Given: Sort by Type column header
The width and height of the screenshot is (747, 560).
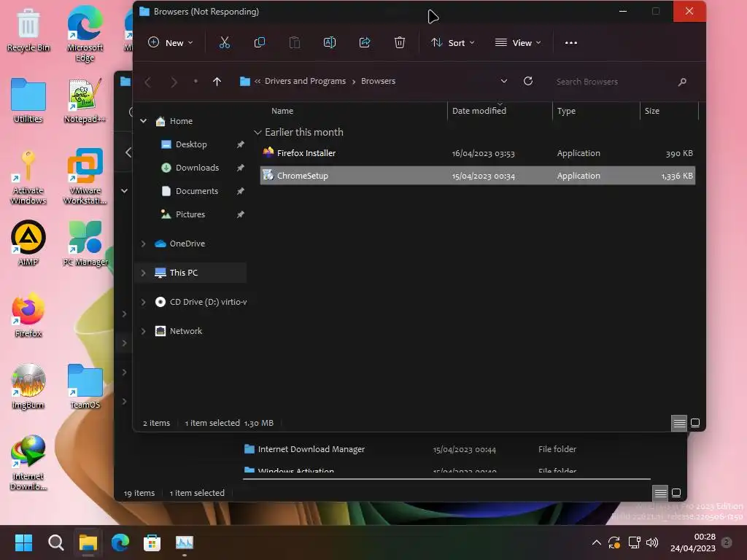Looking at the screenshot, I should [566, 111].
